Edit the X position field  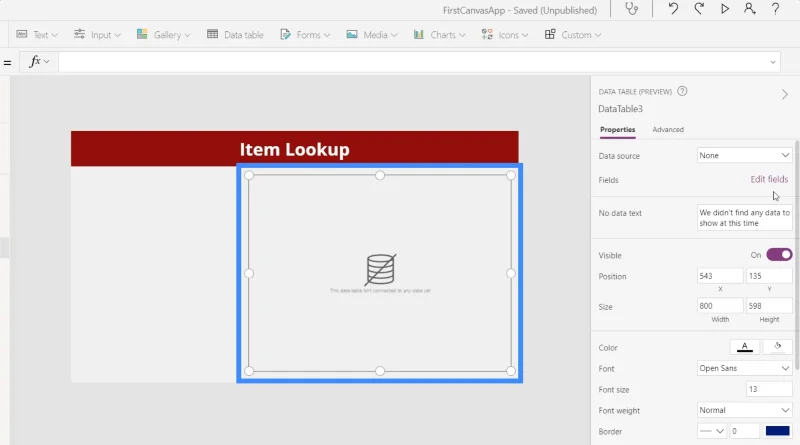pyautogui.click(x=720, y=276)
